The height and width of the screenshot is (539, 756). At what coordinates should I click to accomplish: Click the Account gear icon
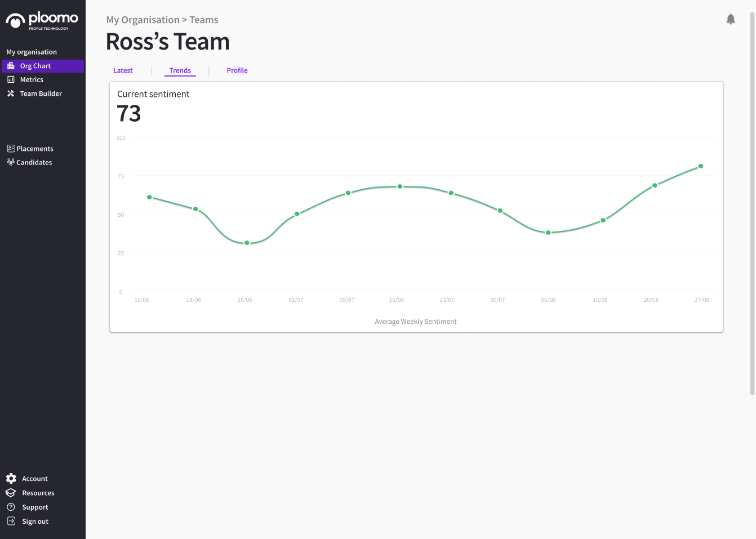(x=11, y=479)
